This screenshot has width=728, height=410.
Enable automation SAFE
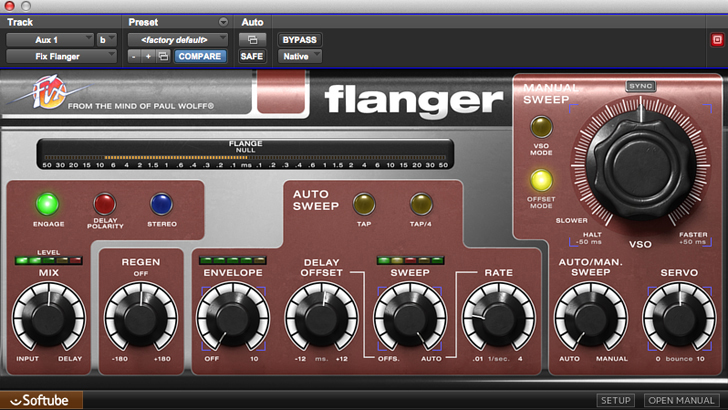pyautogui.click(x=252, y=56)
